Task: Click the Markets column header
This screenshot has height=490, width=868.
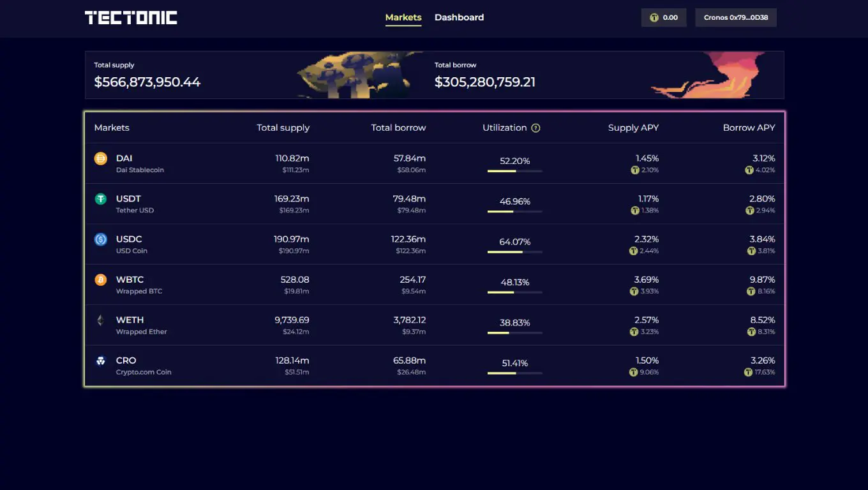Action: tap(112, 128)
